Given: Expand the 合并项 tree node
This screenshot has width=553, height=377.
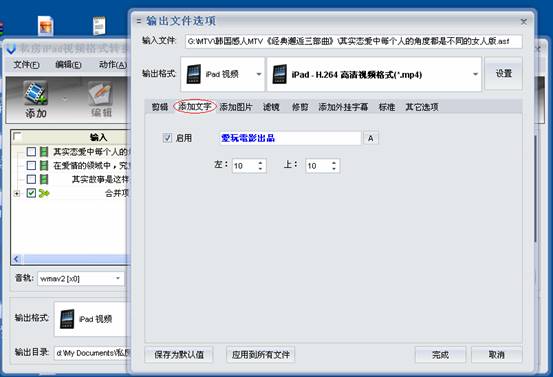Looking at the screenshot, I should coord(17,193).
